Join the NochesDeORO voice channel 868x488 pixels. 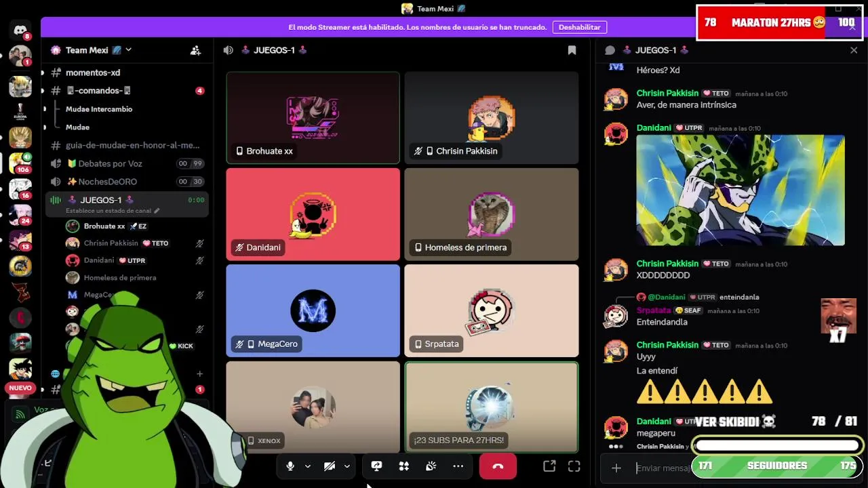tap(127, 182)
